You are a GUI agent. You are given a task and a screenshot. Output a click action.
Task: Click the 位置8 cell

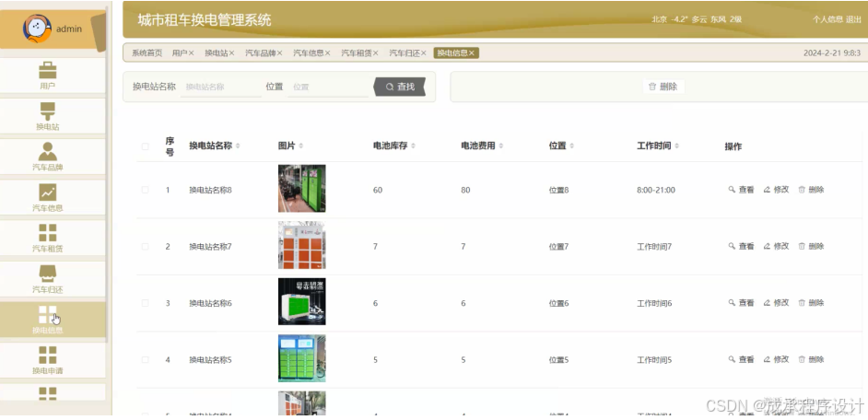[558, 190]
